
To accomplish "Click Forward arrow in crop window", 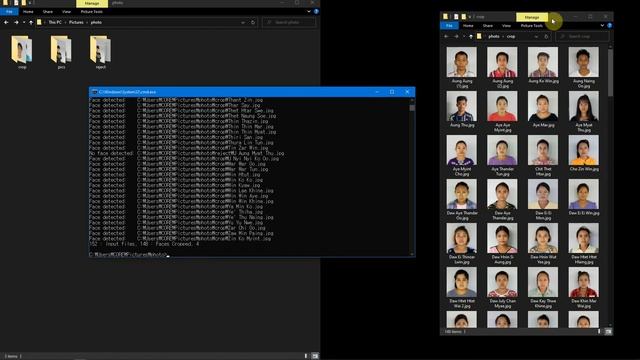I will [x=456, y=36].
